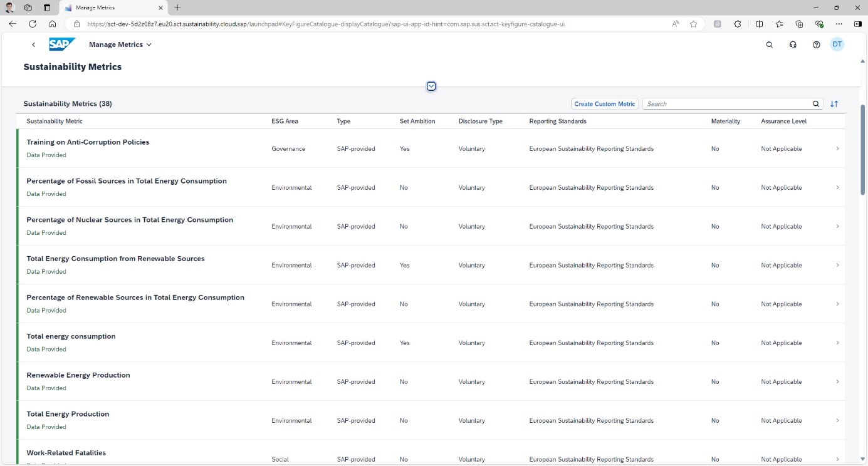Open the Renewable Energy Production metric link

tap(78, 375)
